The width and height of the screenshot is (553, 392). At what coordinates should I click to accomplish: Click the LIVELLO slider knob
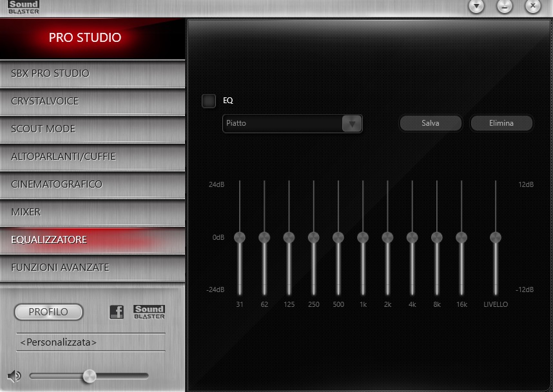pyautogui.click(x=496, y=237)
